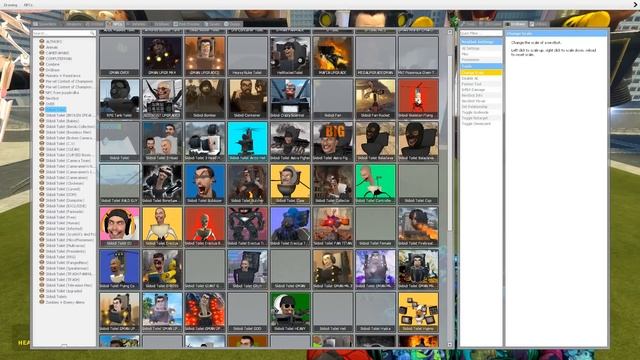The image size is (640, 360).
Task: Select the highlighted Skibidi Toilet category
Action: (x=55, y=110)
